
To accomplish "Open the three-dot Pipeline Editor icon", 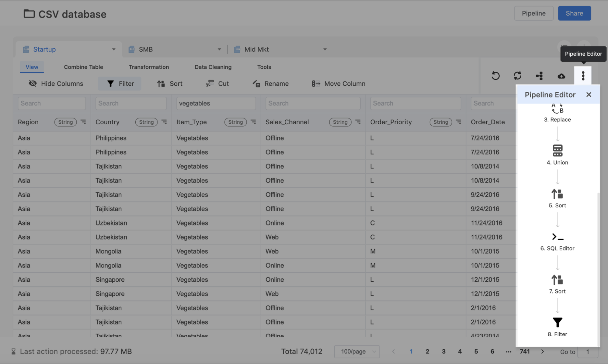I will (583, 76).
